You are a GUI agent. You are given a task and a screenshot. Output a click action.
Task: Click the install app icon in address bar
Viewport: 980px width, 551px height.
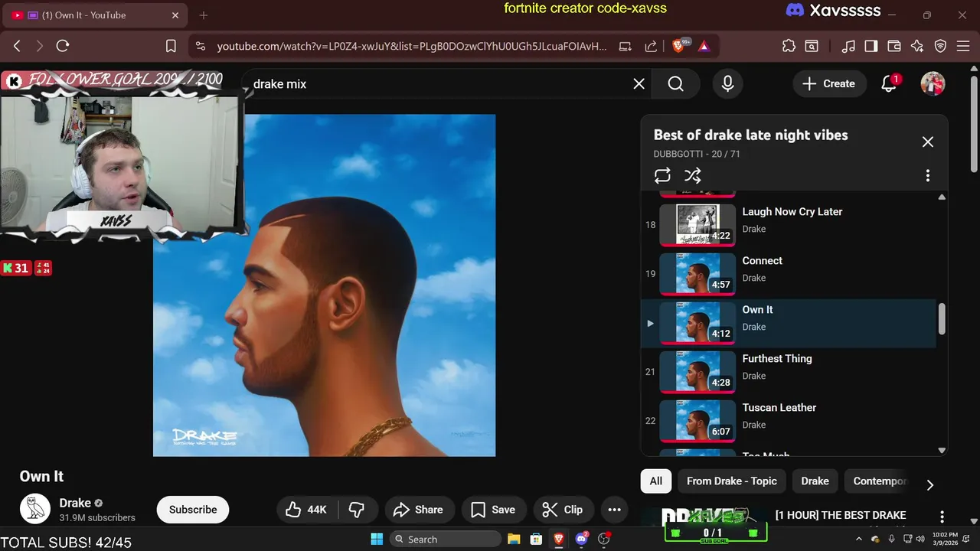[625, 46]
